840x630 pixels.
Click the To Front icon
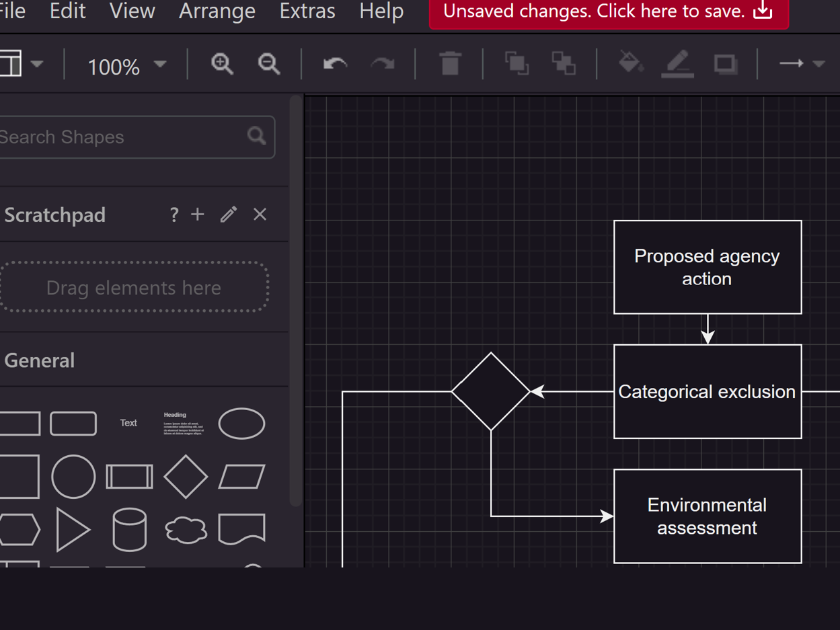(517, 64)
